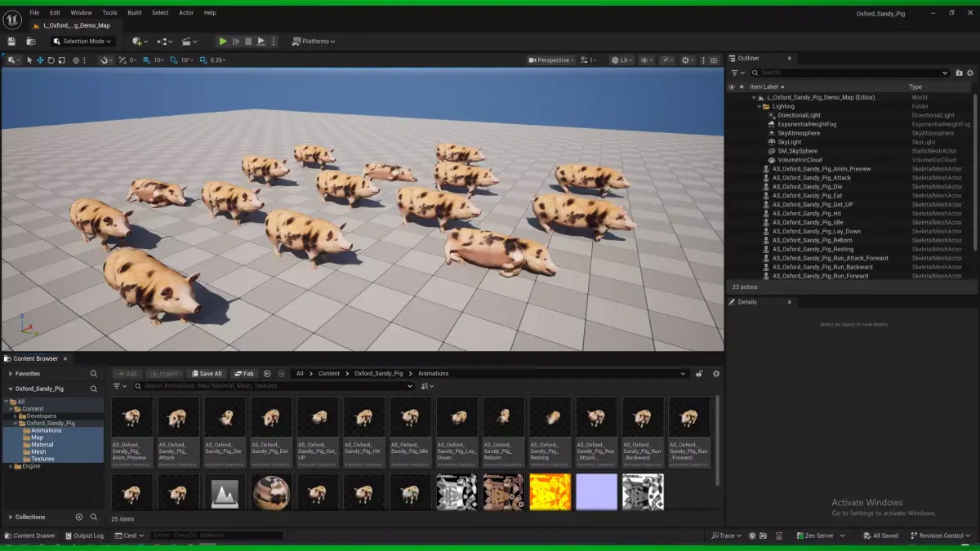Open Outliner filter options dropdown
The image size is (980, 551).
737,73
